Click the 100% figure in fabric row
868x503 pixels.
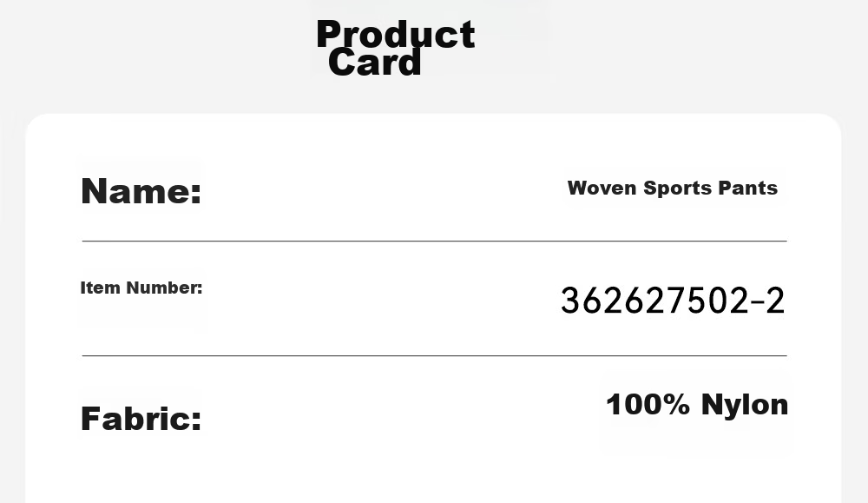648,404
